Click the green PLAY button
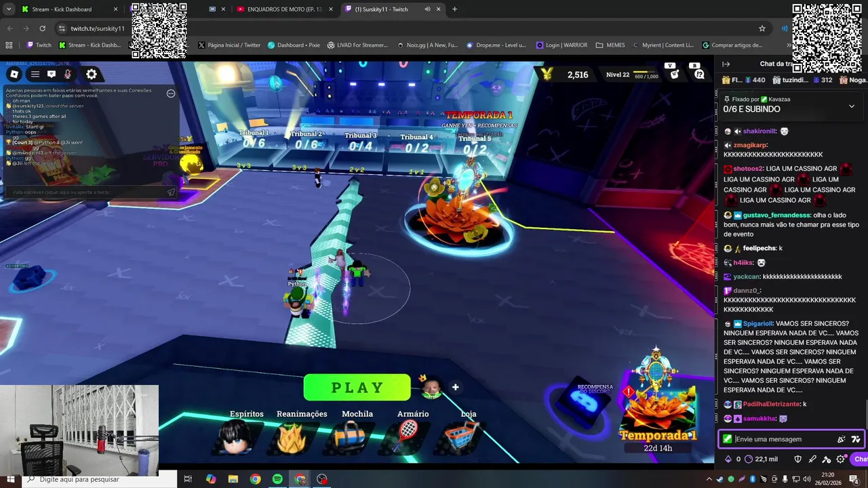 (x=357, y=388)
